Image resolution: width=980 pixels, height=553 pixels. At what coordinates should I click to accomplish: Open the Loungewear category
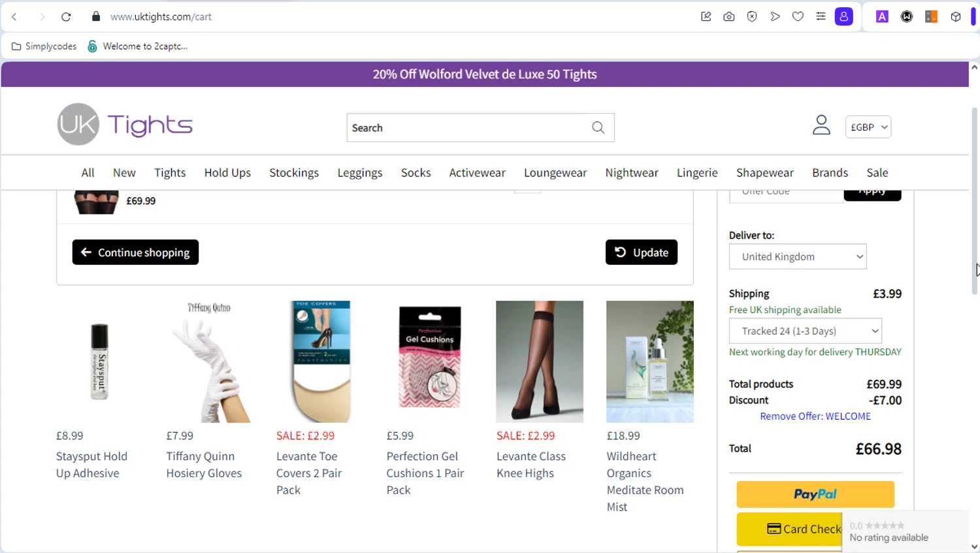point(555,173)
